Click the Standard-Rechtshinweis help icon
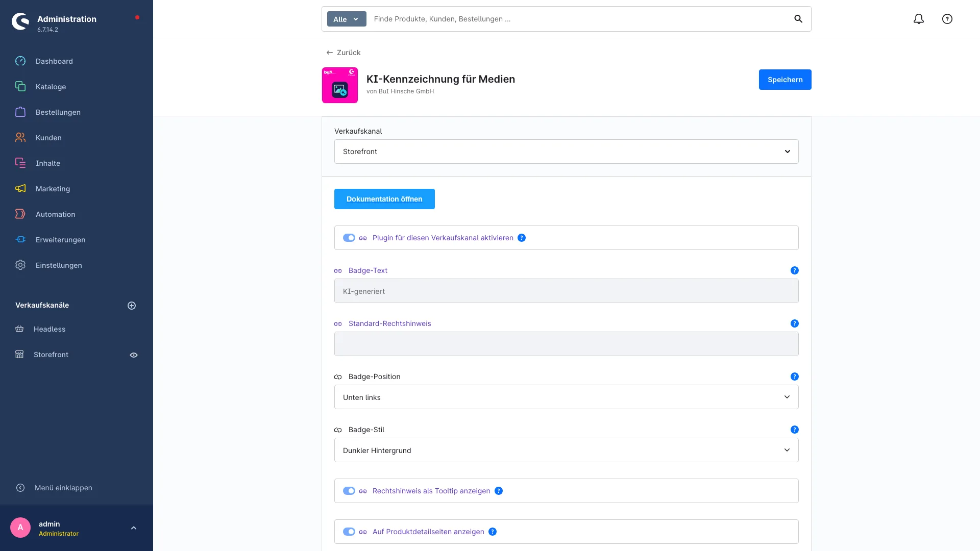The width and height of the screenshot is (980, 551). click(x=795, y=323)
